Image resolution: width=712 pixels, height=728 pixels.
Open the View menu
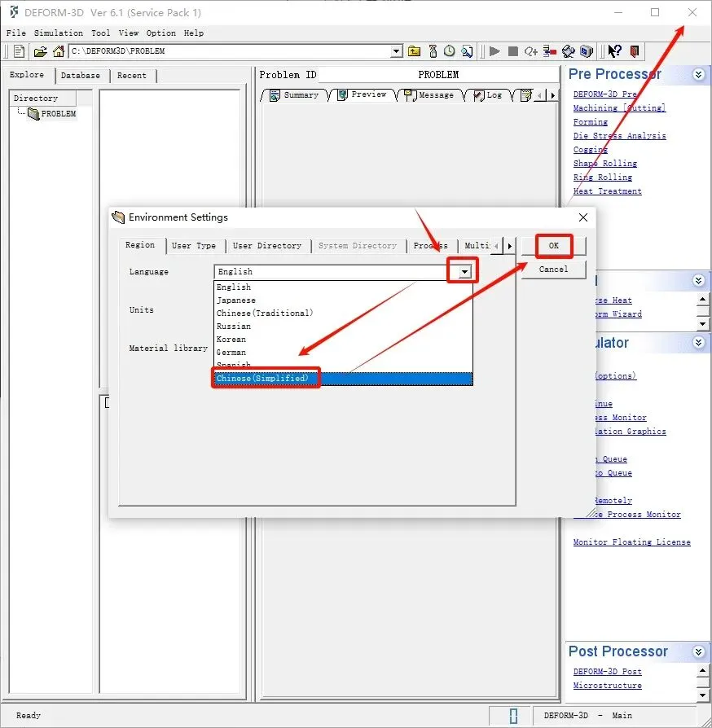coord(128,33)
